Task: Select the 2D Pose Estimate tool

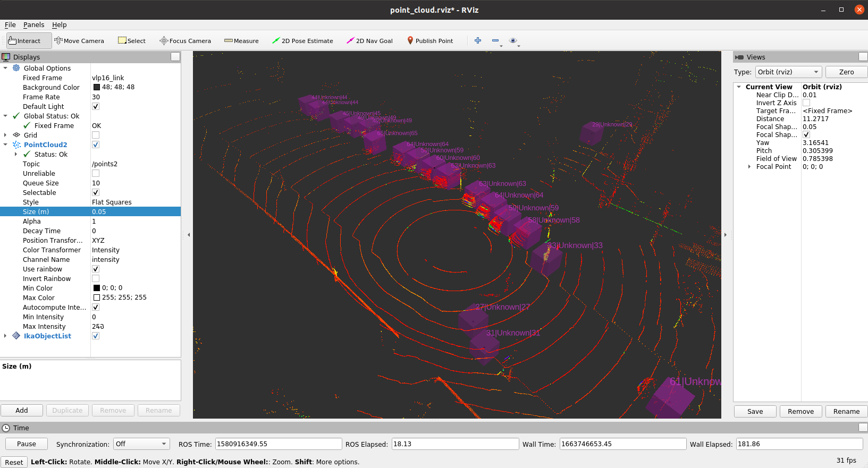Action: click(302, 41)
